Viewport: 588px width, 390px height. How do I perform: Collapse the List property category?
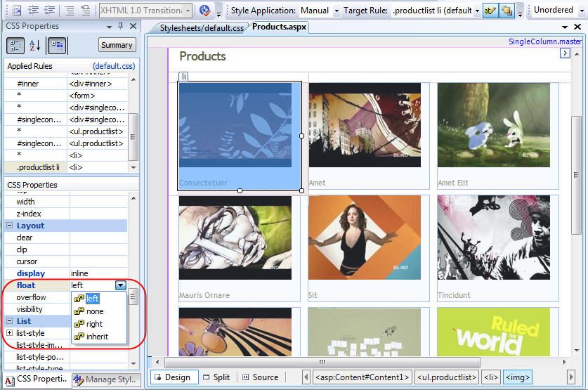pos(10,321)
